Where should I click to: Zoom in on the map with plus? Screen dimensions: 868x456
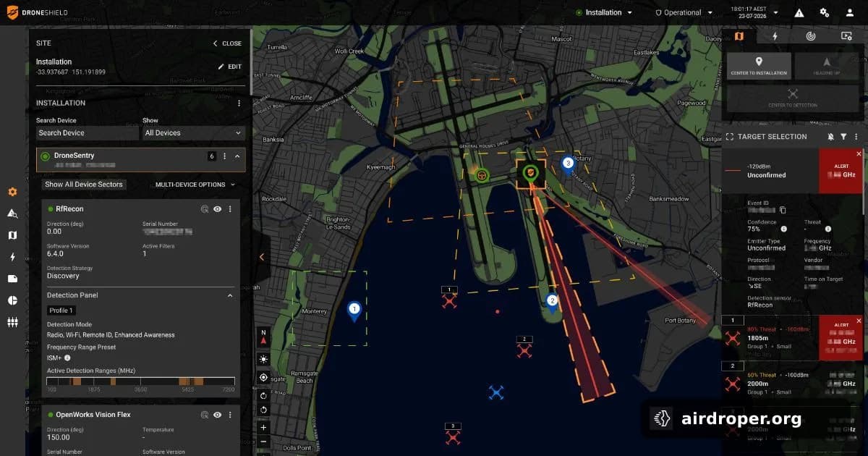[x=263, y=428]
